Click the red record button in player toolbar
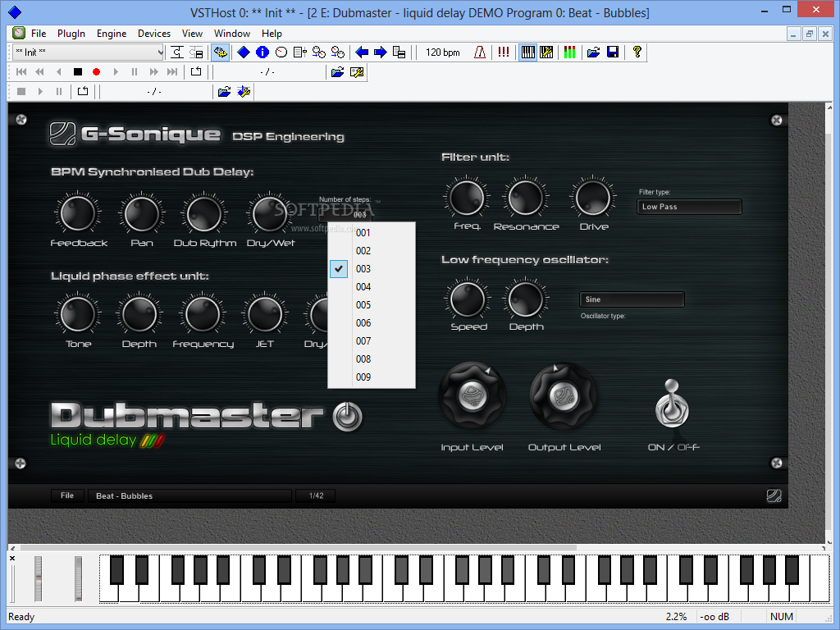The height and width of the screenshot is (630, 840). (x=97, y=72)
